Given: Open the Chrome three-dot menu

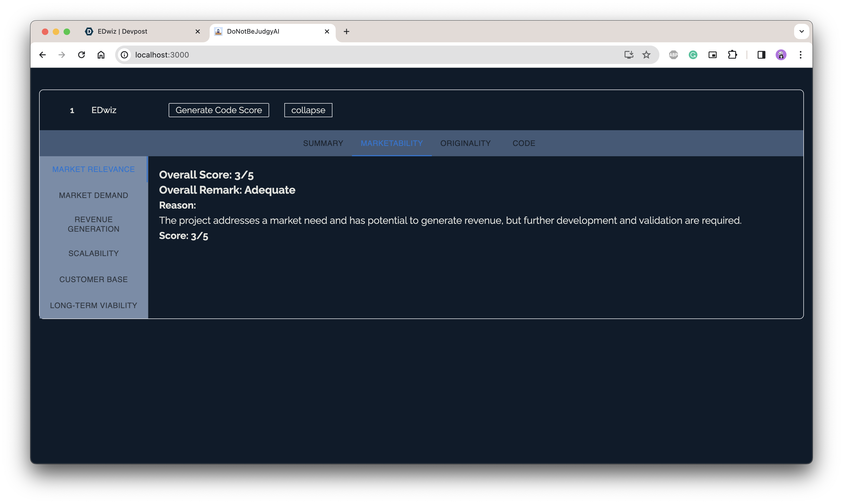Looking at the screenshot, I should (x=801, y=55).
